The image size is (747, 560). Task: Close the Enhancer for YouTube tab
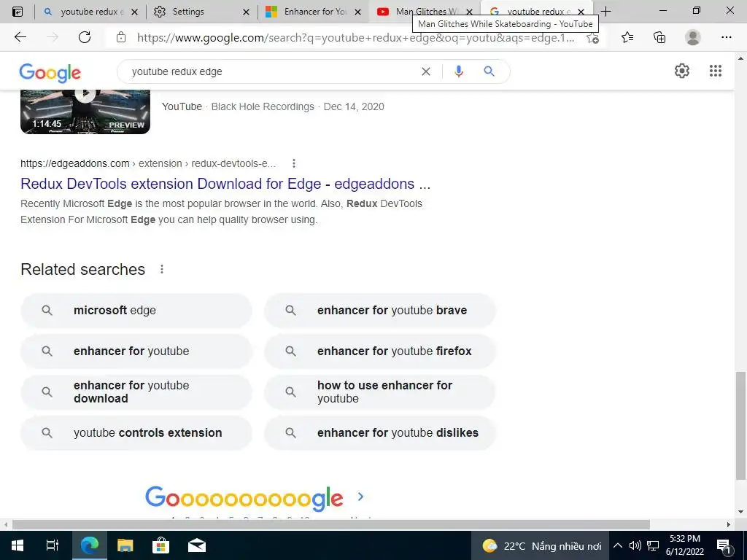coord(357,12)
